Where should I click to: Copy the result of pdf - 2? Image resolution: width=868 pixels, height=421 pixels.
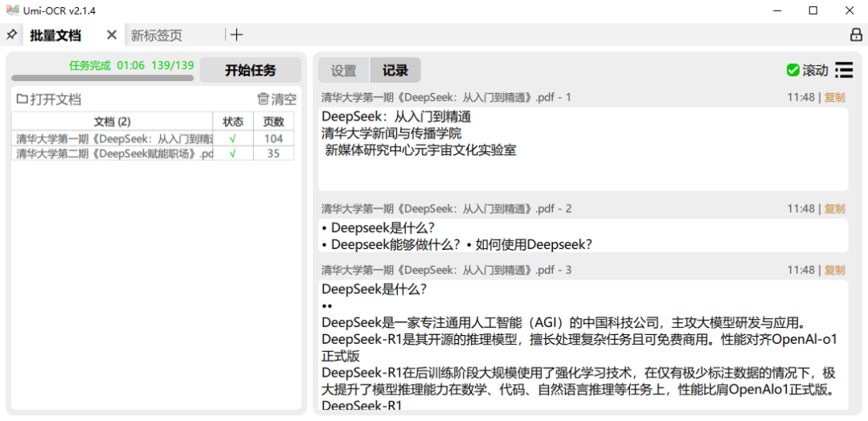(835, 209)
